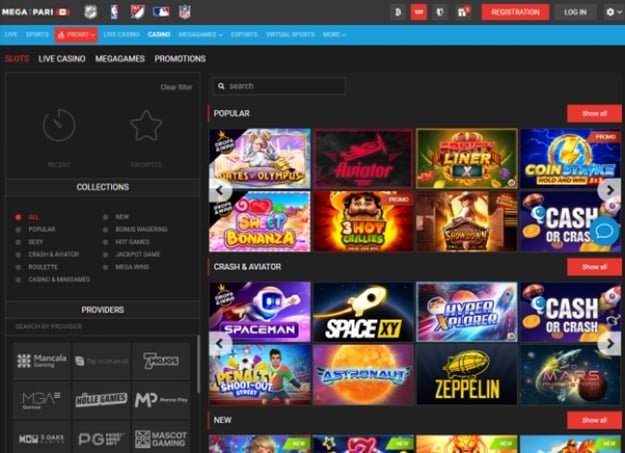Image resolution: width=625 pixels, height=453 pixels.
Task: Select Hölle Games provider logo
Action: click(101, 400)
